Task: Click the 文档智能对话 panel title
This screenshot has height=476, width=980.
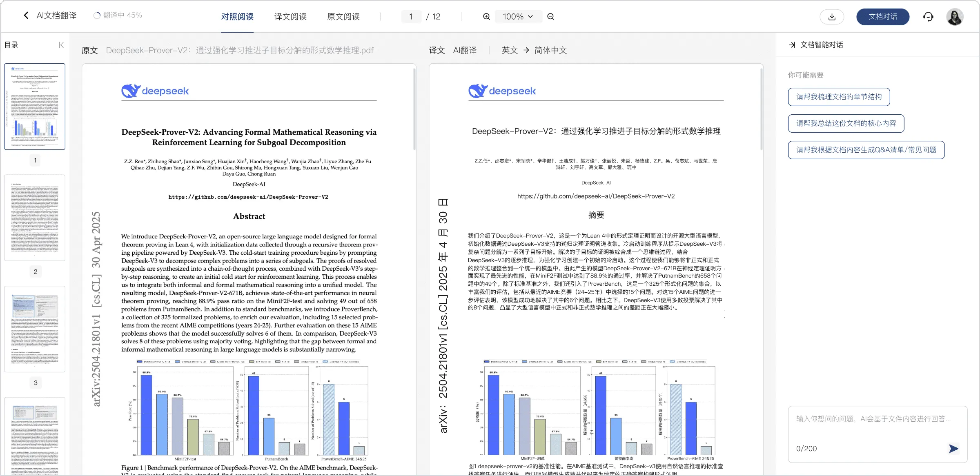Action: [x=822, y=45]
